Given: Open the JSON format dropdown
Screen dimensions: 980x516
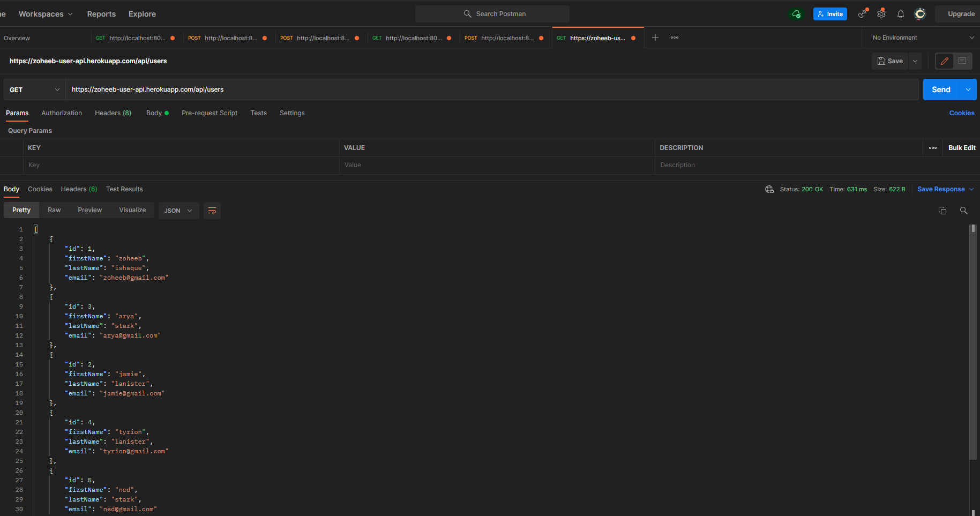Looking at the screenshot, I should point(178,211).
